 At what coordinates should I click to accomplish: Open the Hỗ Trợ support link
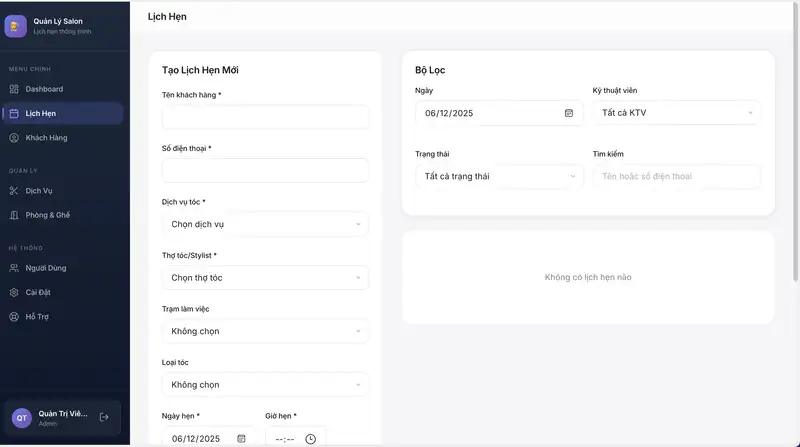(37, 317)
